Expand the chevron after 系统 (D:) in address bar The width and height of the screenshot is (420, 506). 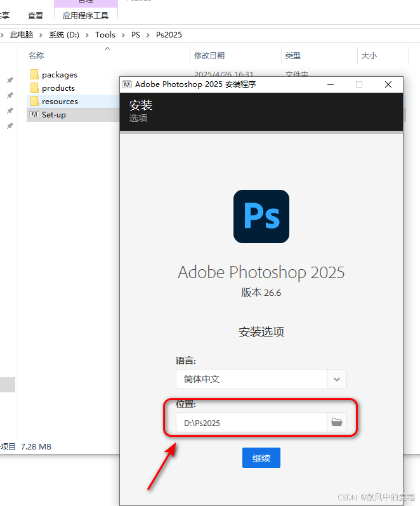pos(87,35)
